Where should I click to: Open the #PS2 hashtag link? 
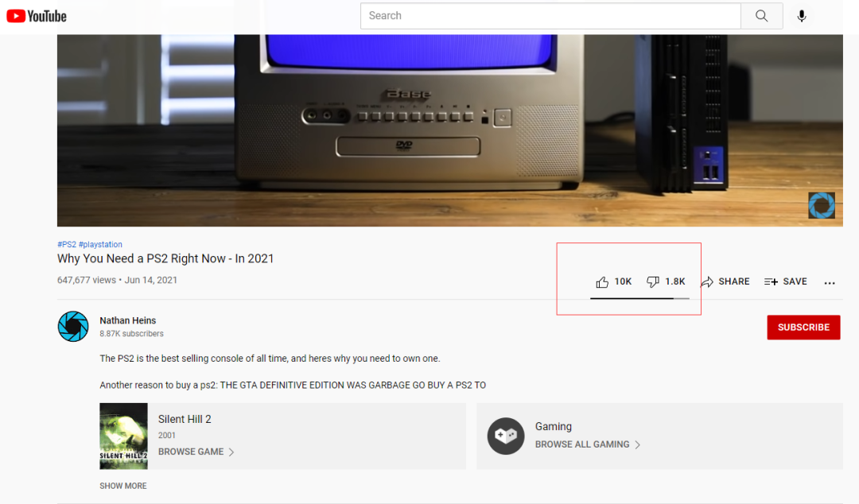click(67, 244)
